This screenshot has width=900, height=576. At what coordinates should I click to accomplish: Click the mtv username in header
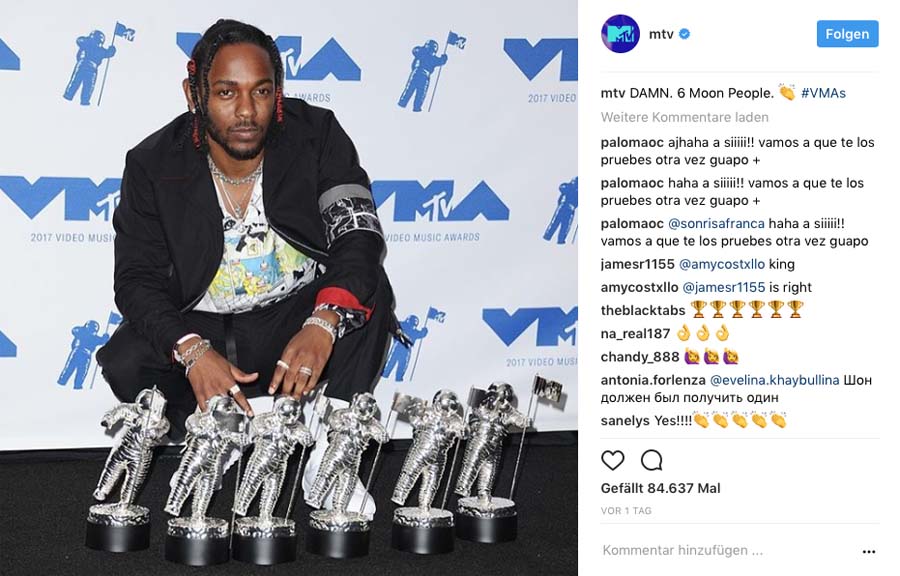pos(661,34)
